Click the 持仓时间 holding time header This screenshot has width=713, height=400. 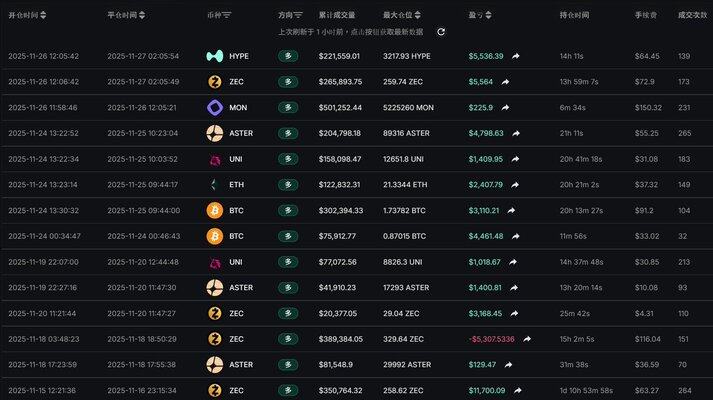pyautogui.click(x=574, y=15)
